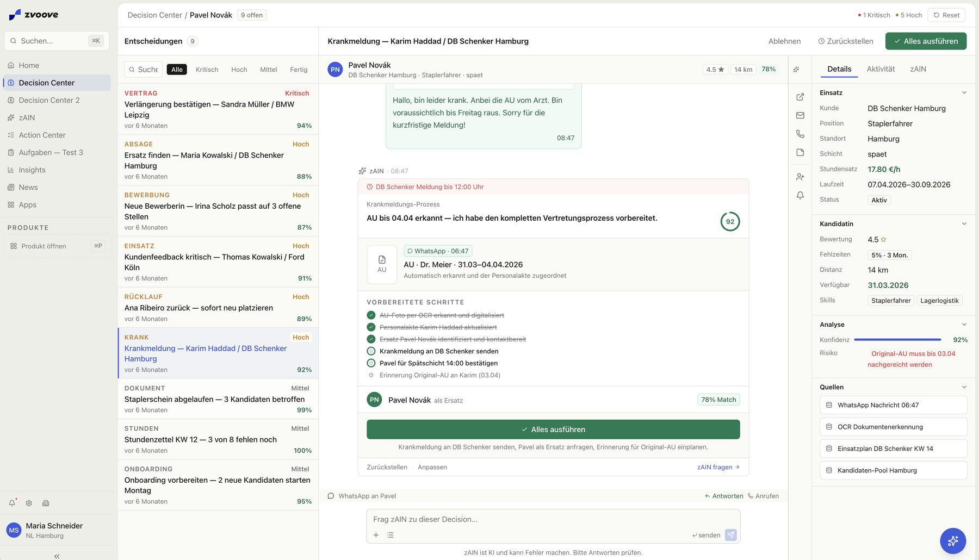The width and height of the screenshot is (979, 560).
Task: Toggle step Pavel für Spätschicht bestätigen
Action: (x=371, y=363)
